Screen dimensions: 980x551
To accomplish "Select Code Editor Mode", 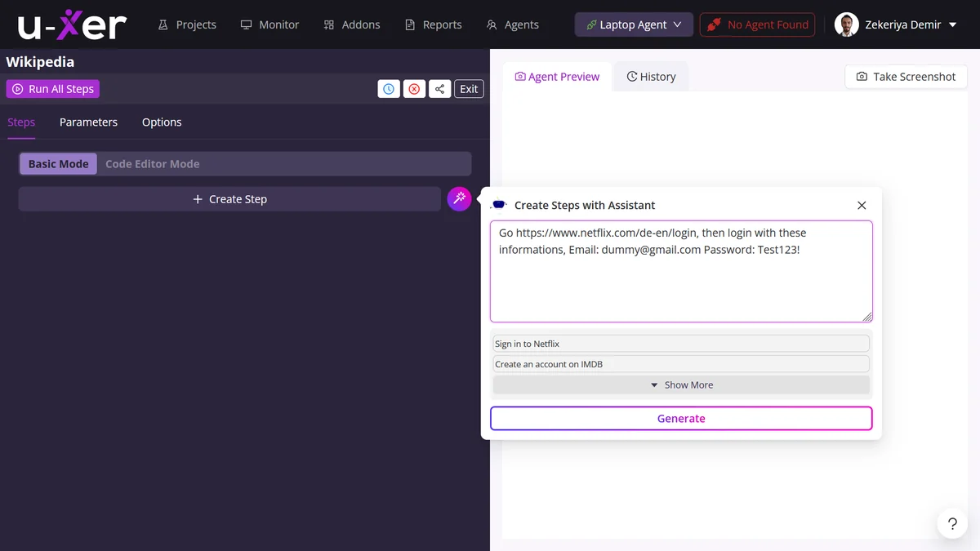I will (x=152, y=163).
